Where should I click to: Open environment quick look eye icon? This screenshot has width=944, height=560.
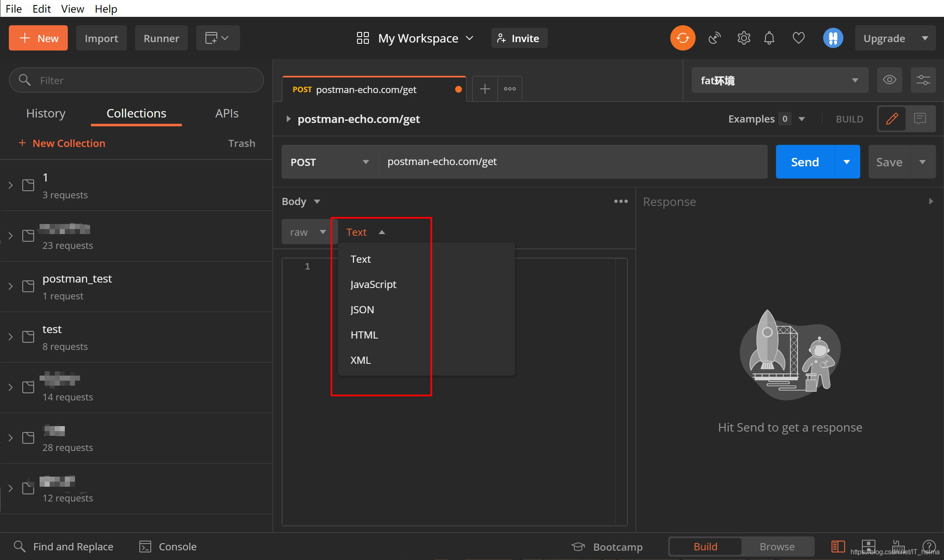(889, 80)
